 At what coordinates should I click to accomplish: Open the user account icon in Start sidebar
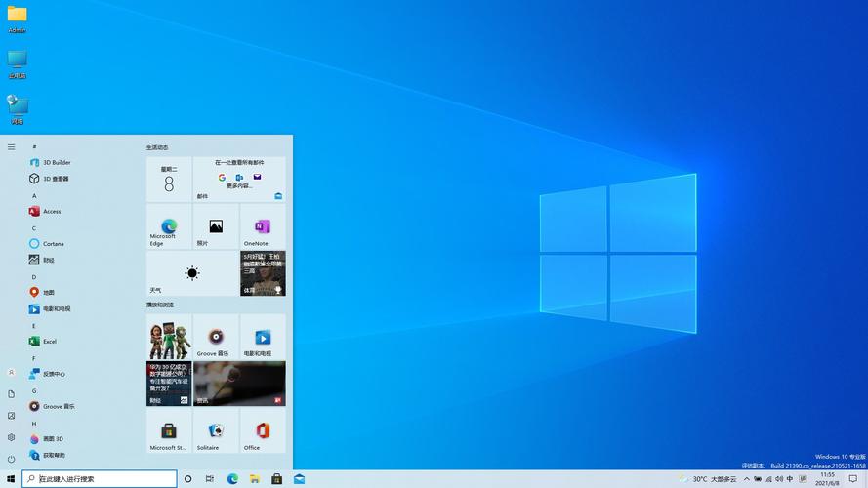tap(11, 373)
